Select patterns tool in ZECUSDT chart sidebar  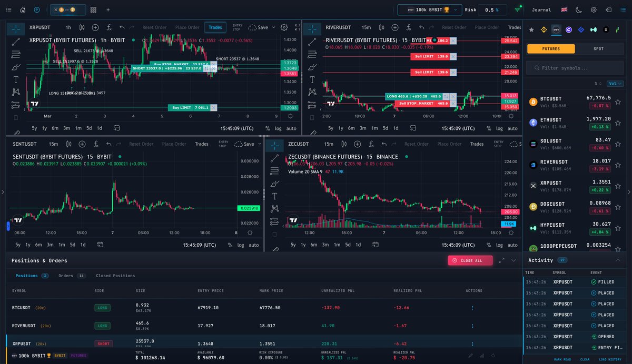click(274, 209)
